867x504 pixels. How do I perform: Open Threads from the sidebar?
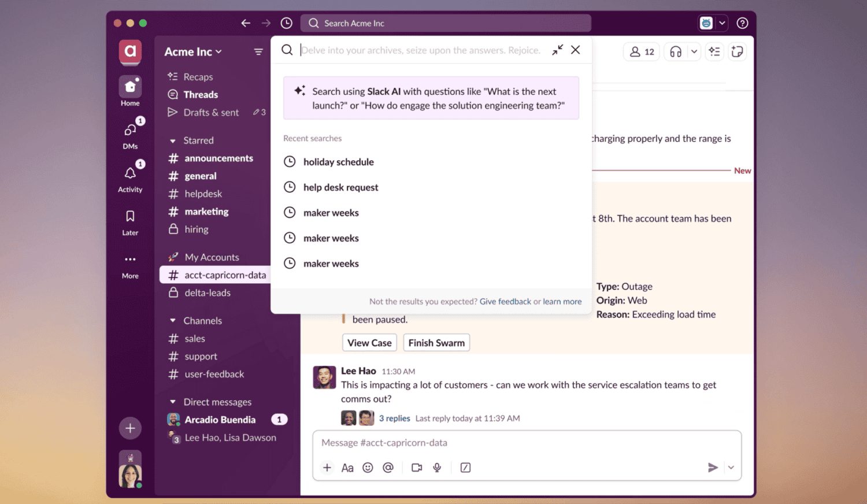(201, 94)
